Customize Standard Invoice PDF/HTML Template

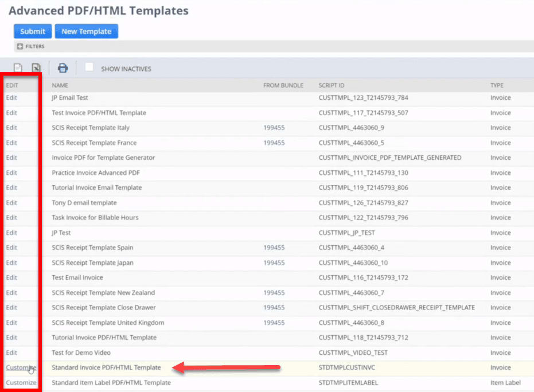click(x=21, y=367)
